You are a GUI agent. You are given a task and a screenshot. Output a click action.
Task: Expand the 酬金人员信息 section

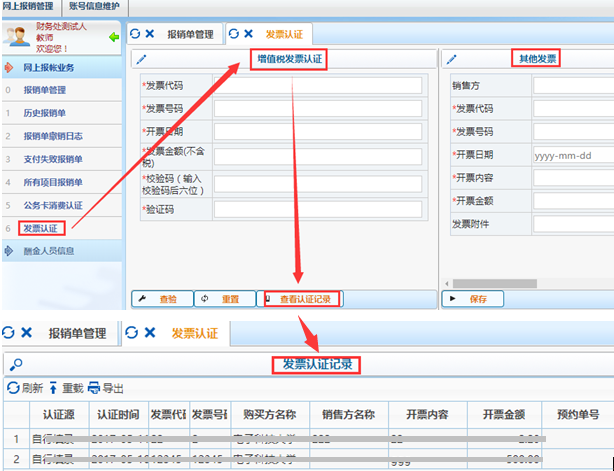(x=62, y=251)
